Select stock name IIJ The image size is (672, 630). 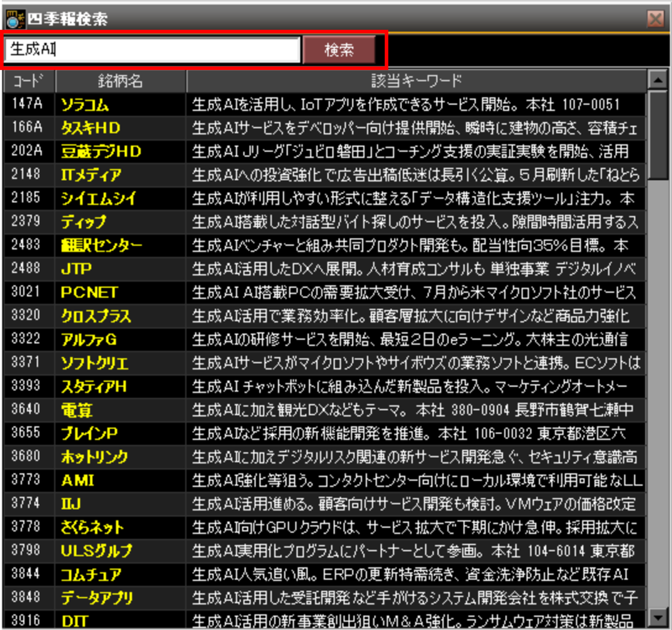pyautogui.click(x=71, y=504)
